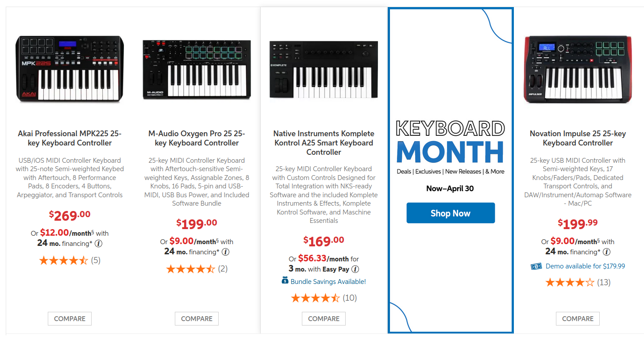Viewport: 644px width, 341px height.
Task: Toggle COMPARE for M-Audio Oxygen Pro 25
Action: point(197,319)
